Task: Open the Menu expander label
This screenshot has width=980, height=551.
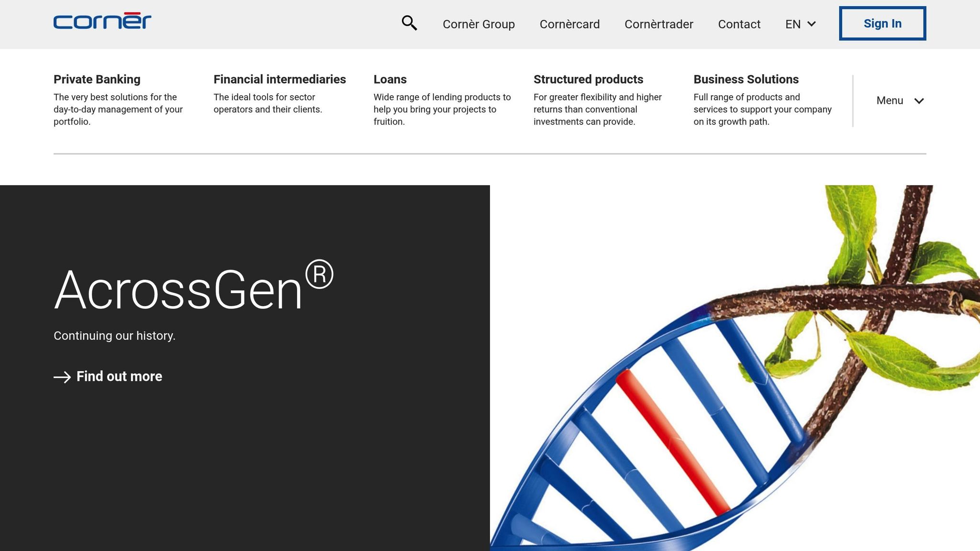Action: coord(890,100)
